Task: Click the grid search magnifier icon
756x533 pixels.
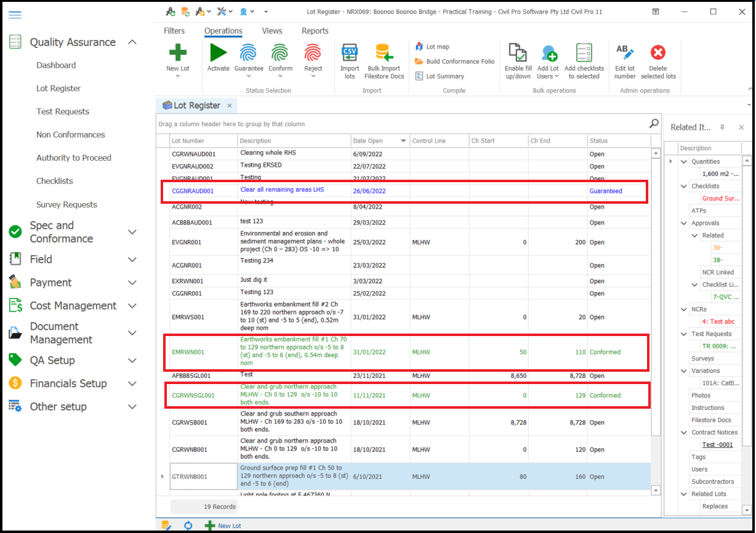Action: [x=654, y=124]
